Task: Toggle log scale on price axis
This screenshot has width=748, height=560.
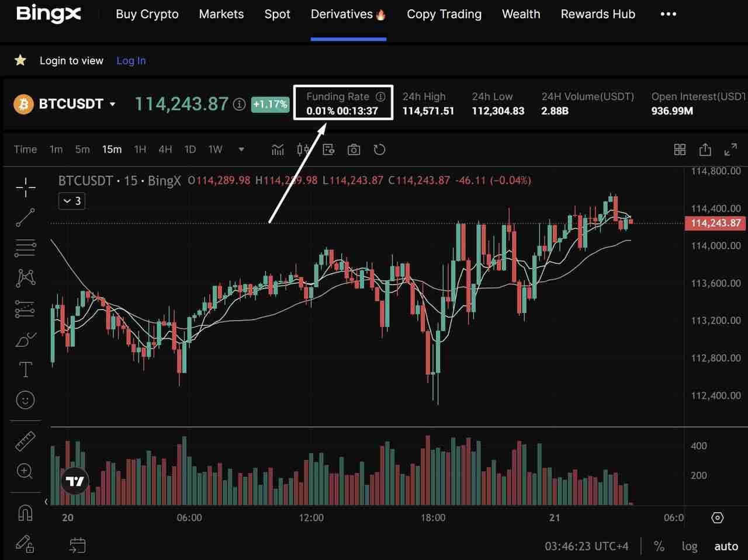Action: [690, 546]
